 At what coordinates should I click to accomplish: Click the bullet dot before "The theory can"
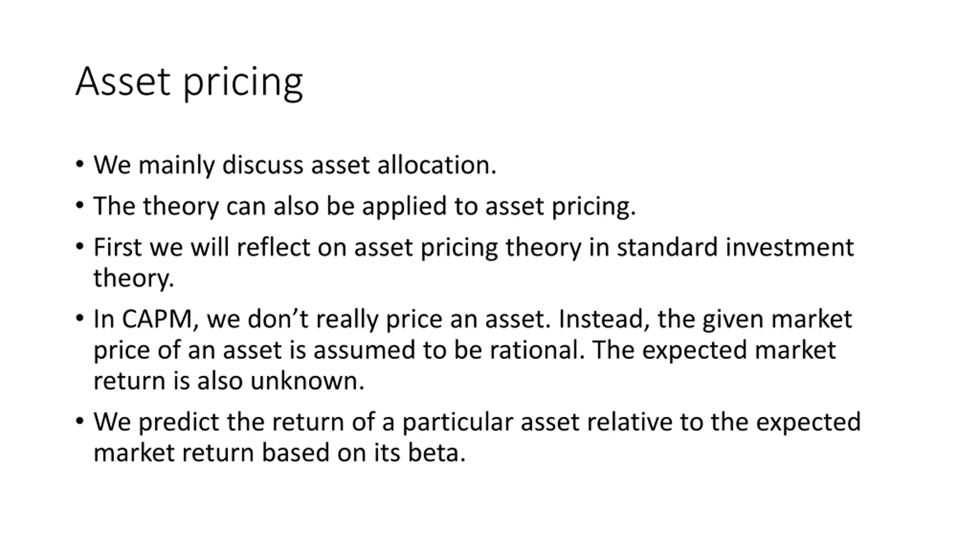(x=80, y=205)
